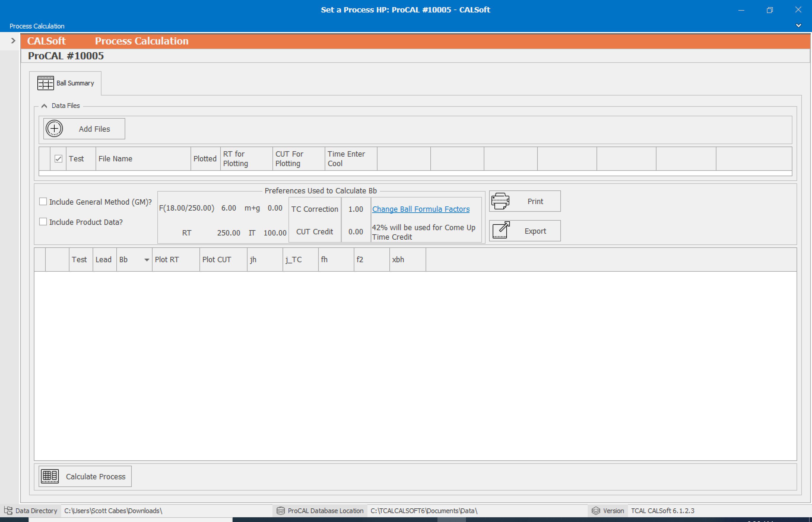Open the Bb column dropdown arrow

point(147,260)
